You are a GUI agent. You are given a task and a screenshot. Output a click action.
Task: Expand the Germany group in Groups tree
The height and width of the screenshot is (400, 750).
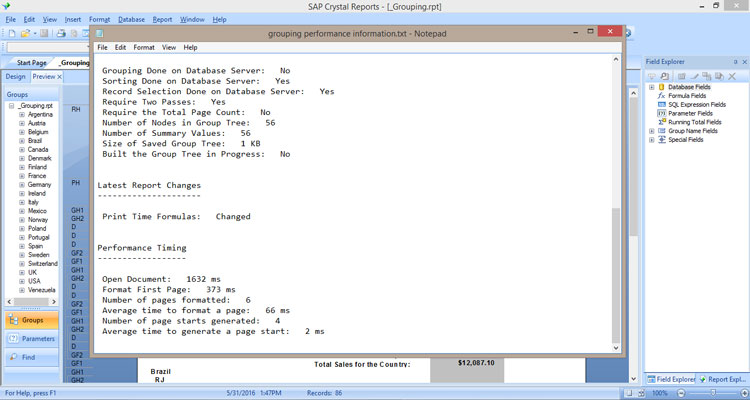coord(22,185)
